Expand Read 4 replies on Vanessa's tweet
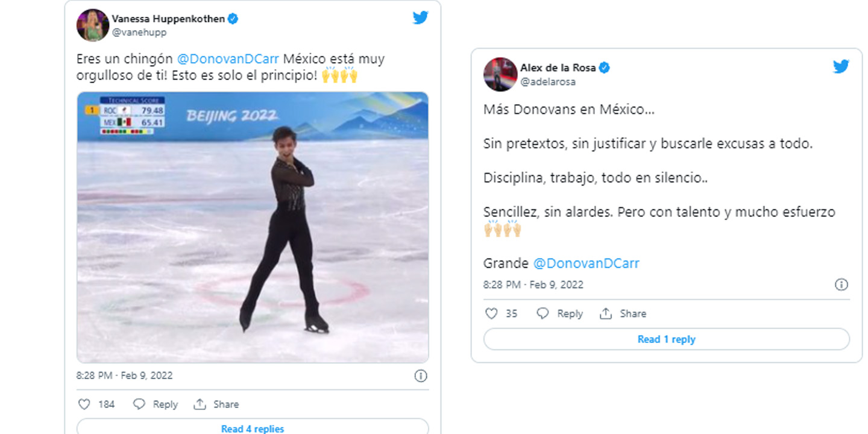Screen dimensions: 868x434 253,428
